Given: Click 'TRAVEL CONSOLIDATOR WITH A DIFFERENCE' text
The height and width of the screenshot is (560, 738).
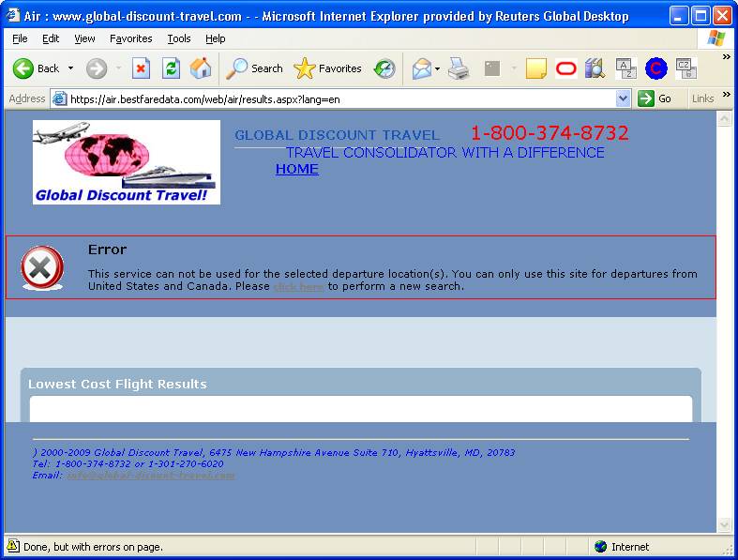Looking at the screenshot, I should coord(445,153).
